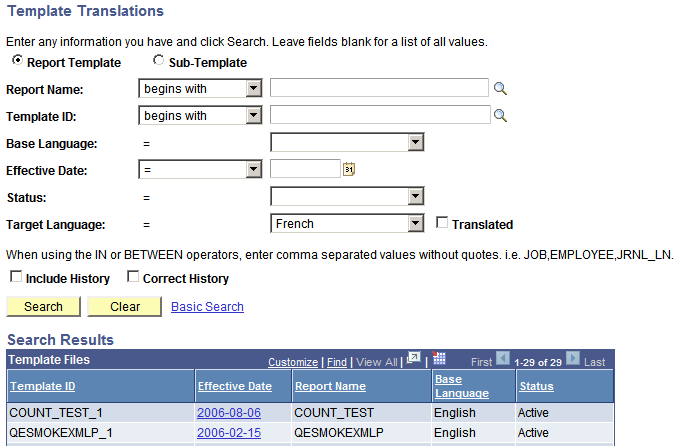The width and height of the screenshot is (689, 446).
Task: Check the Include History checkbox
Action: click(14, 278)
